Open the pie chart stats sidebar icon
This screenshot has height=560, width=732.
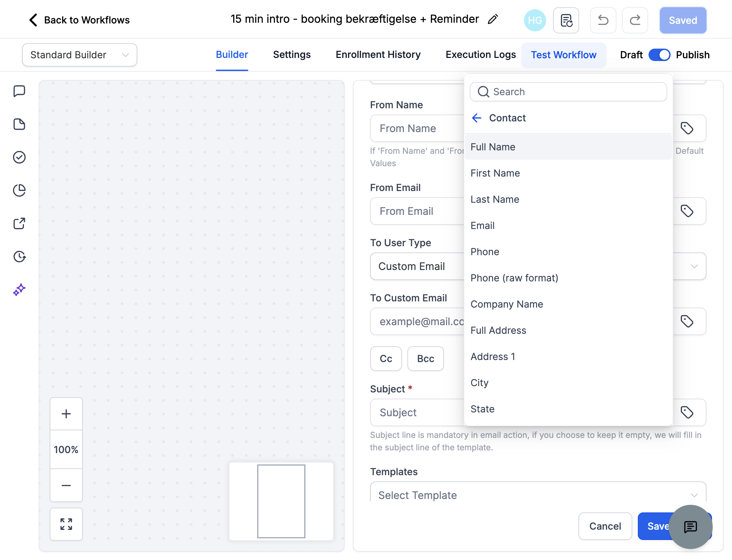point(19,190)
